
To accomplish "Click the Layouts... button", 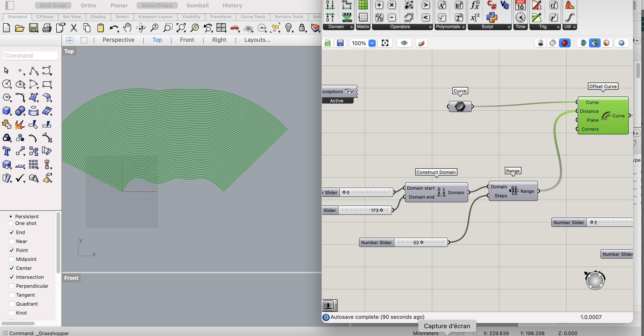I will tap(257, 40).
